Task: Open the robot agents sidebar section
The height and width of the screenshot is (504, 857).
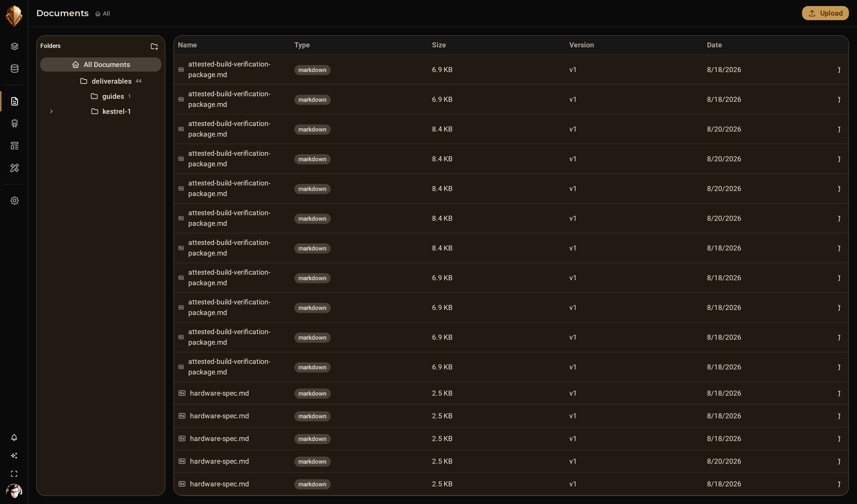Action: click(14, 123)
